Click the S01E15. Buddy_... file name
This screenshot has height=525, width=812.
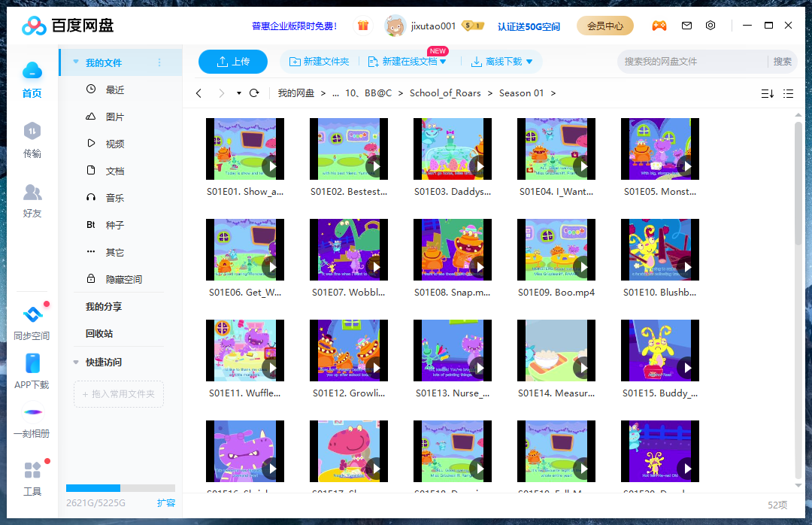(x=660, y=393)
